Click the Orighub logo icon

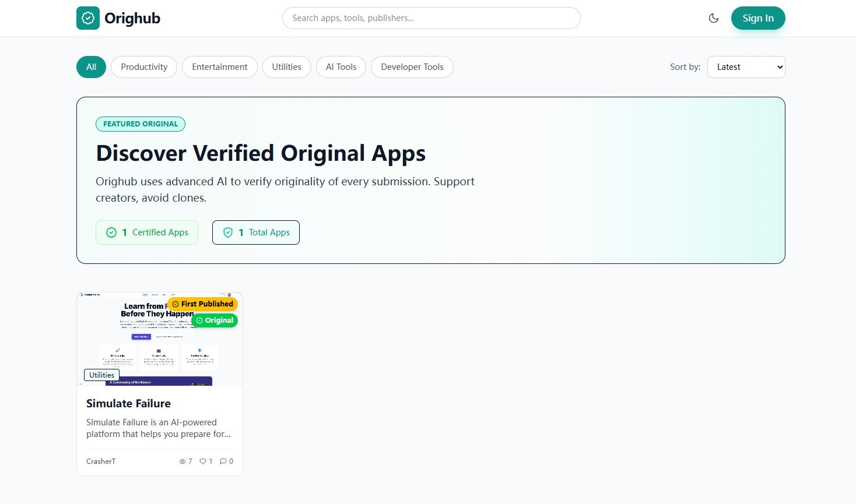(x=88, y=18)
